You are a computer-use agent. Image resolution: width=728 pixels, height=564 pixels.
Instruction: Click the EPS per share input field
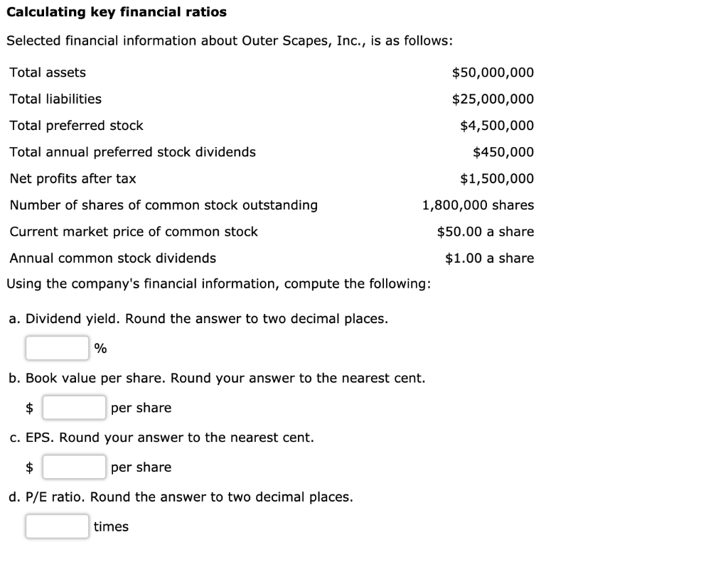pyautogui.click(x=74, y=466)
